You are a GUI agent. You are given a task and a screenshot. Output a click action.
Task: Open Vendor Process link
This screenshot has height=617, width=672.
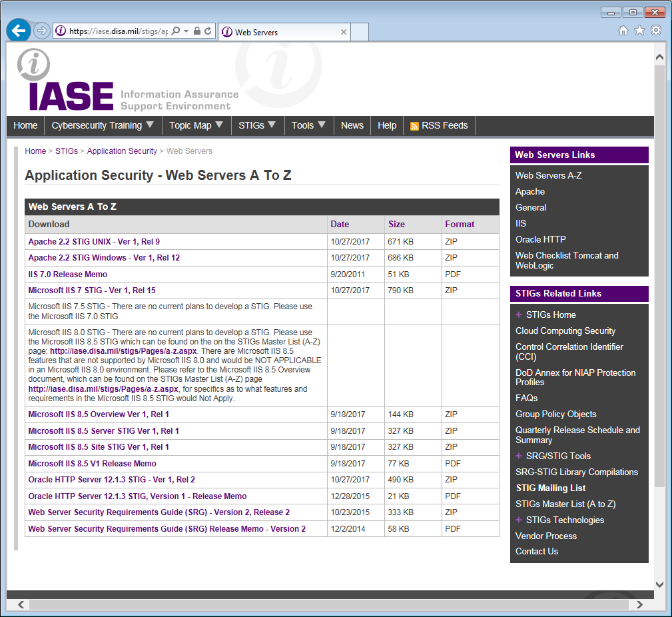pyautogui.click(x=546, y=536)
